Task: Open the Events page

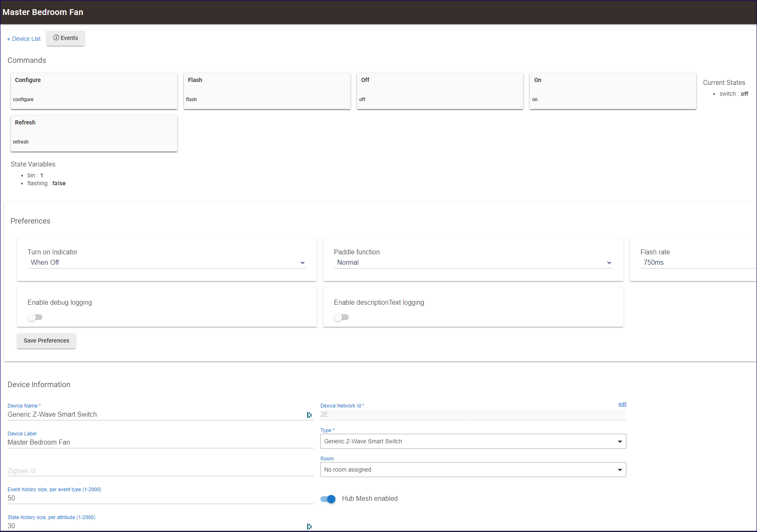Action: [66, 38]
